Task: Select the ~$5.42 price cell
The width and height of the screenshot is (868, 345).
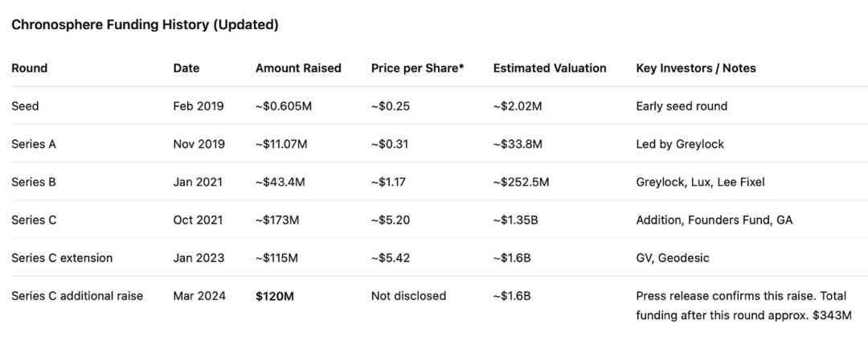Action: [x=391, y=257]
